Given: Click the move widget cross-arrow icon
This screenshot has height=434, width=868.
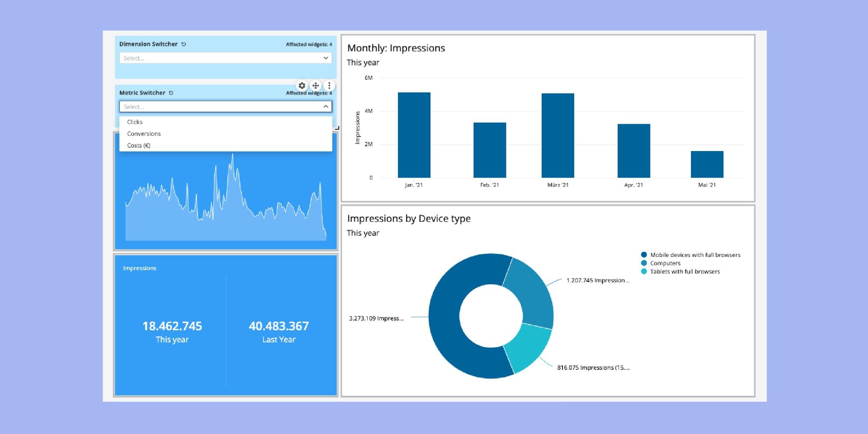Looking at the screenshot, I should click(x=316, y=85).
